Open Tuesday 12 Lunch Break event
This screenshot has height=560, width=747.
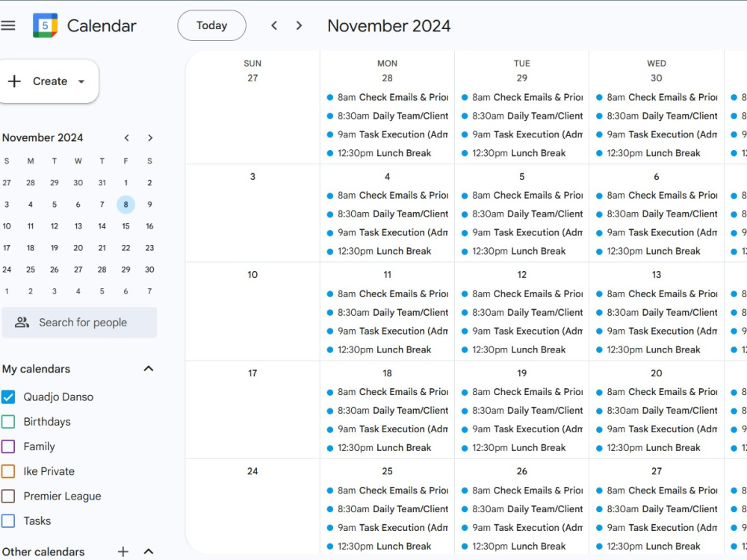522,349
